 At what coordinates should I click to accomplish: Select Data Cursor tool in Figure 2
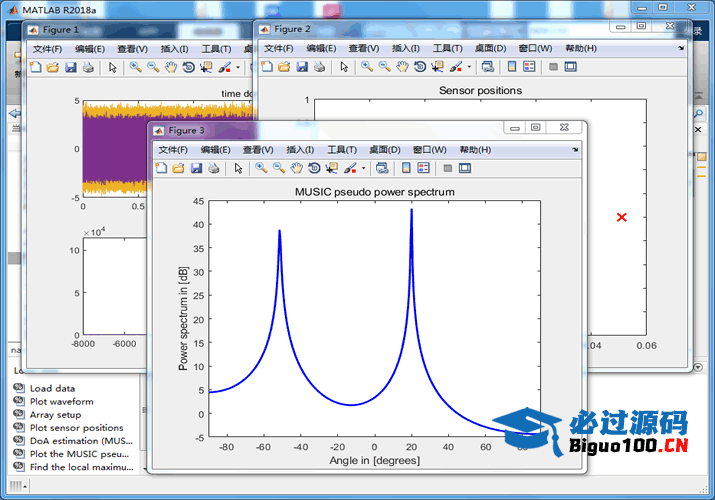point(437,67)
